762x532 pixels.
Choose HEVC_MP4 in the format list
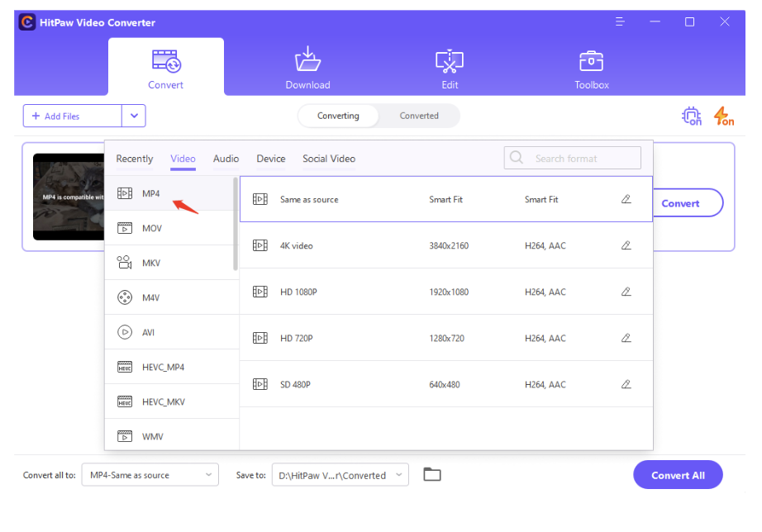point(172,367)
